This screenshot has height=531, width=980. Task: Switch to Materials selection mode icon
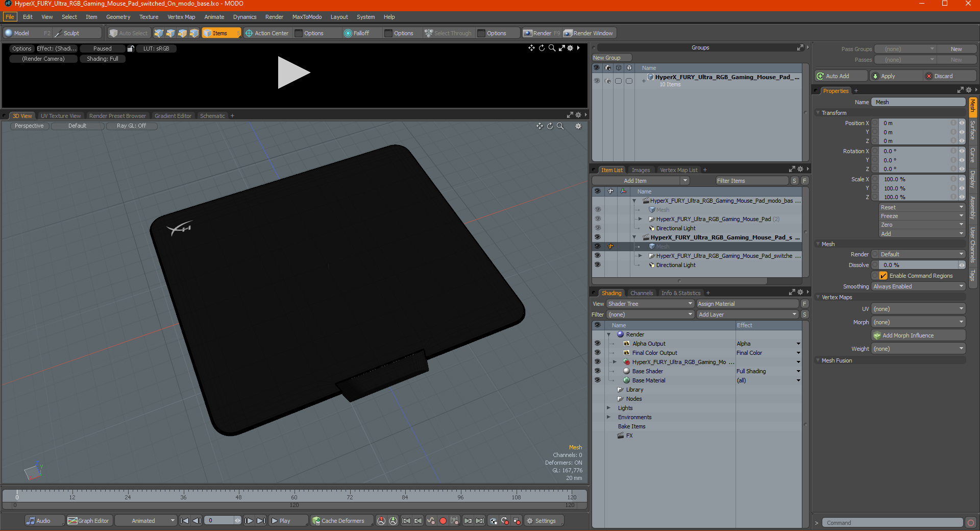coord(194,33)
